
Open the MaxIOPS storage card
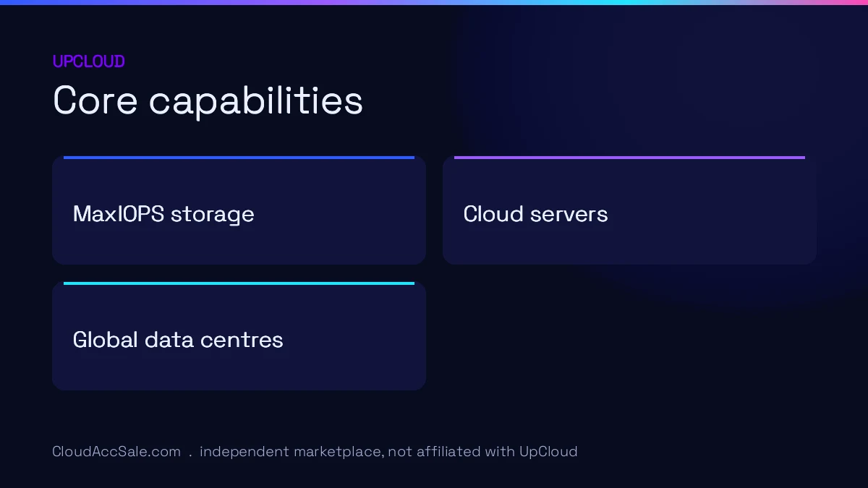(239, 210)
